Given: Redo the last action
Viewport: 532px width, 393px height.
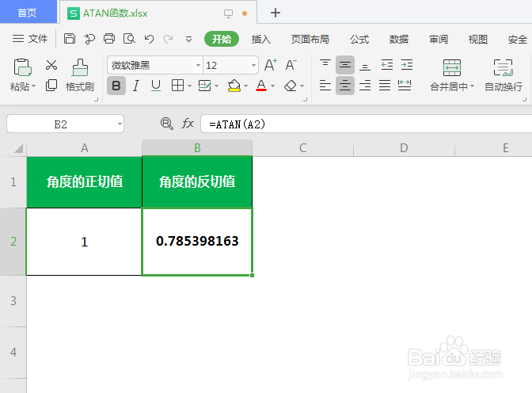Looking at the screenshot, I should 169,39.
